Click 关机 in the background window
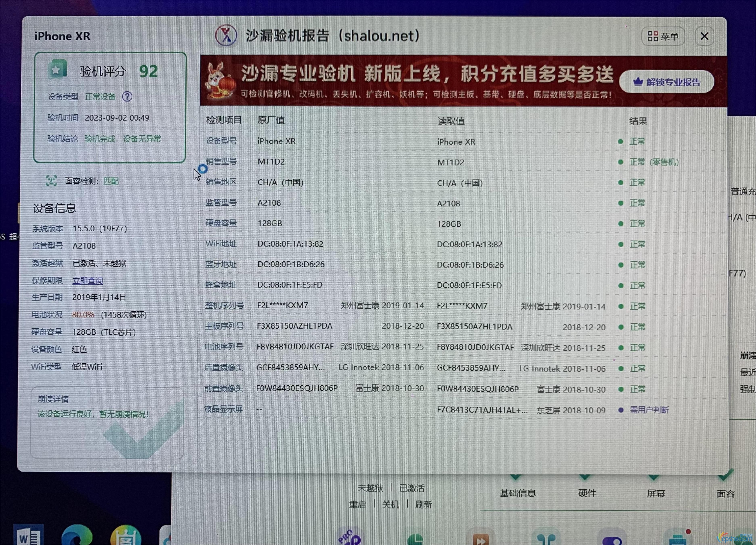This screenshot has width=756, height=545. 390,504
